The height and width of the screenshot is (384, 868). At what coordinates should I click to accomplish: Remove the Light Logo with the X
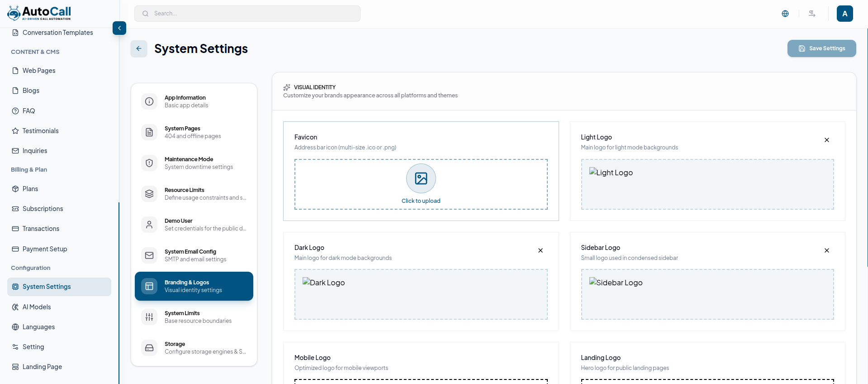click(x=827, y=140)
